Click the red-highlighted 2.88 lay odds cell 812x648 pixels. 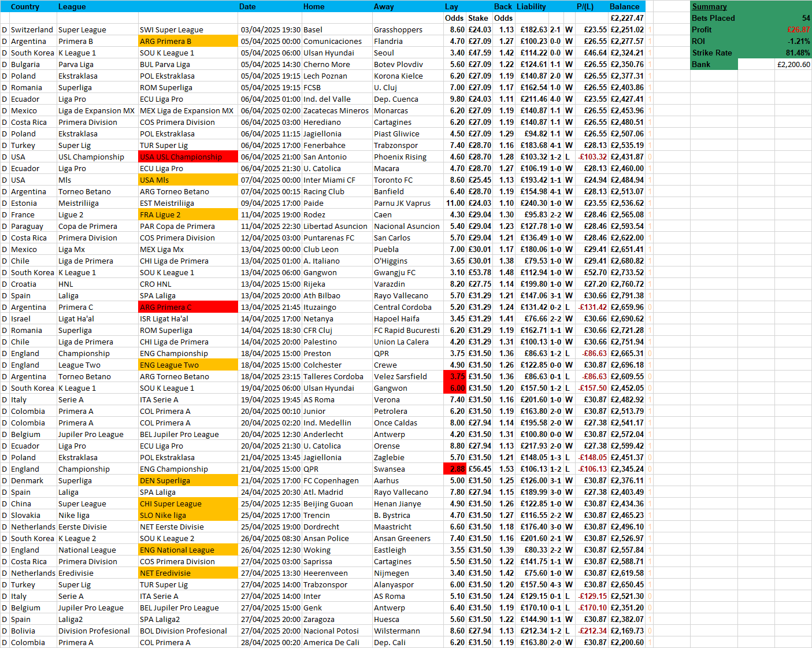pos(455,469)
